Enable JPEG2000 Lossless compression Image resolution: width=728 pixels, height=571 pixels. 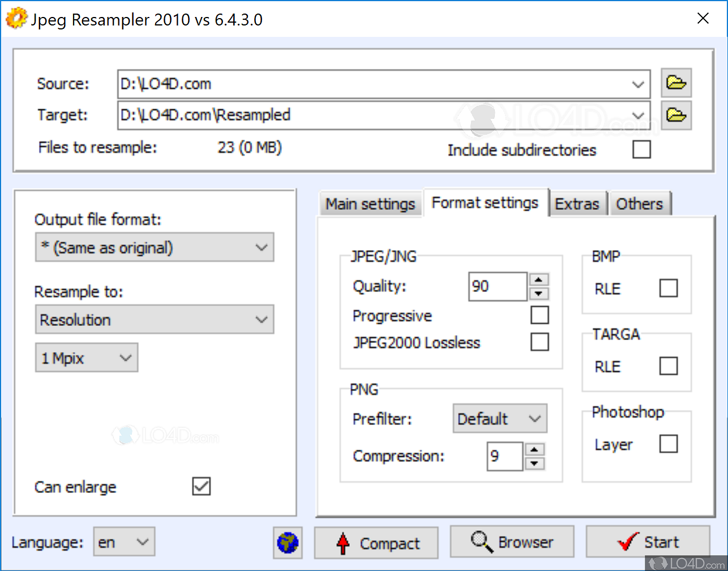[x=540, y=342]
